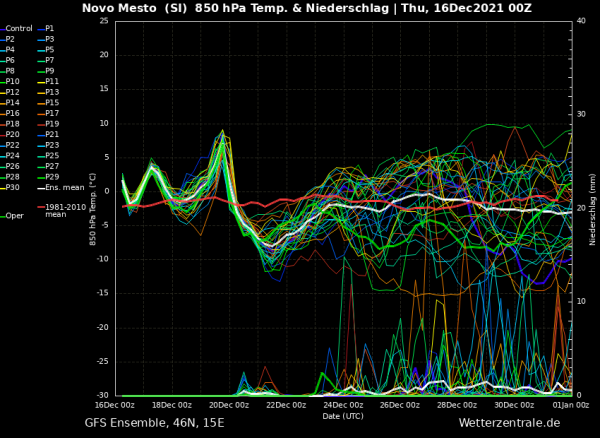
Task: Click x-axis label '20Dec 00z'
Action: pyautogui.click(x=230, y=405)
